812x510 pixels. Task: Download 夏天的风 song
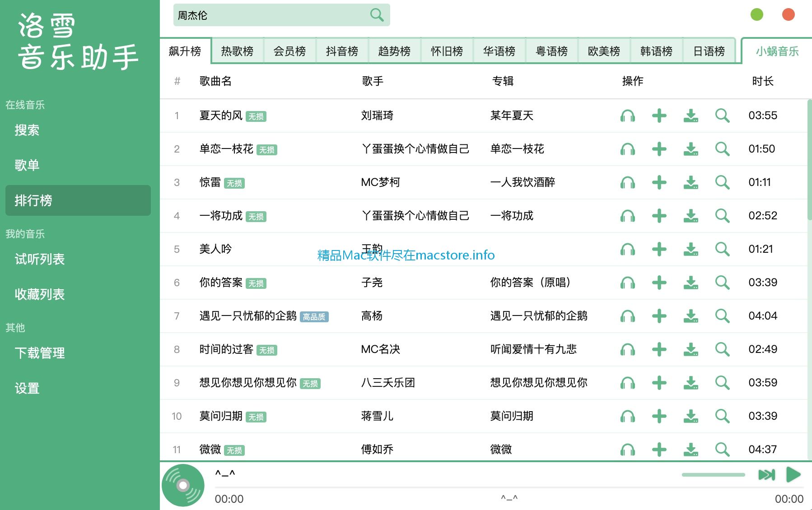(691, 116)
